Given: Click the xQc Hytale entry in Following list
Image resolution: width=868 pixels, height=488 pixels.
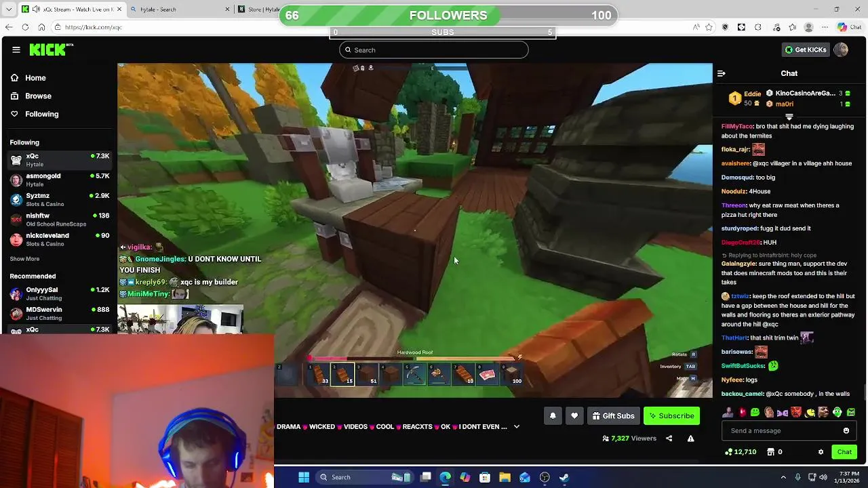Looking at the screenshot, I should [60, 160].
